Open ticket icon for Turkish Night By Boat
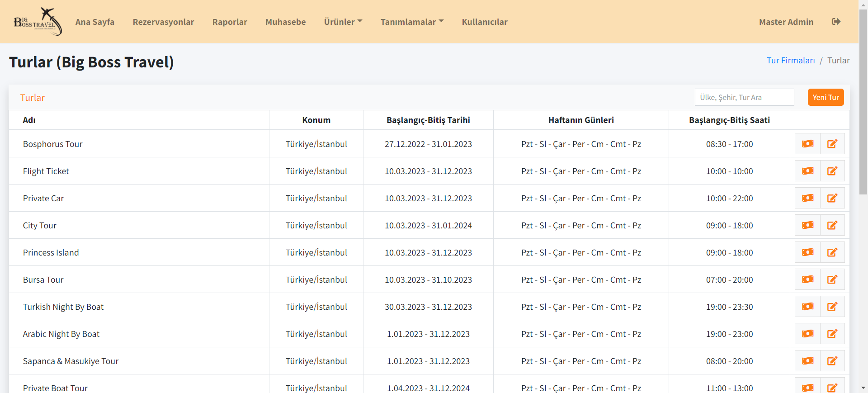Image resolution: width=868 pixels, height=393 pixels. 807,307
